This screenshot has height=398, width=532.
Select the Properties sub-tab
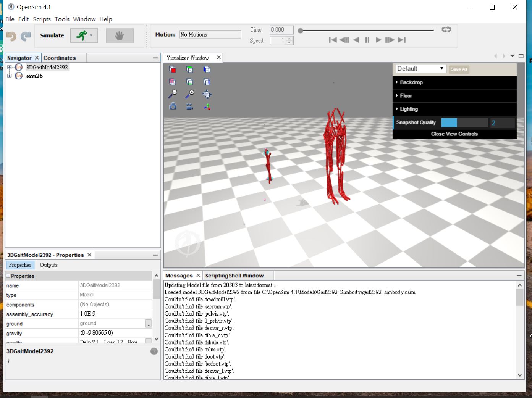coord(20,265)
